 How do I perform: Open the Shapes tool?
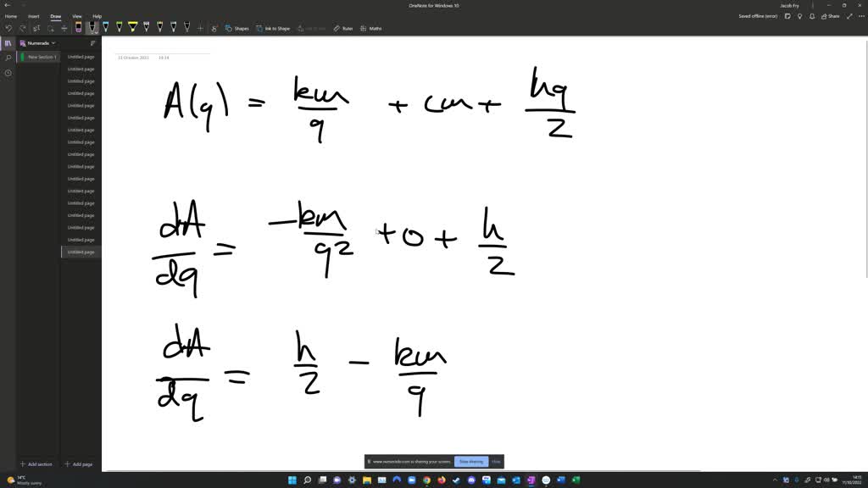(237, 28)
